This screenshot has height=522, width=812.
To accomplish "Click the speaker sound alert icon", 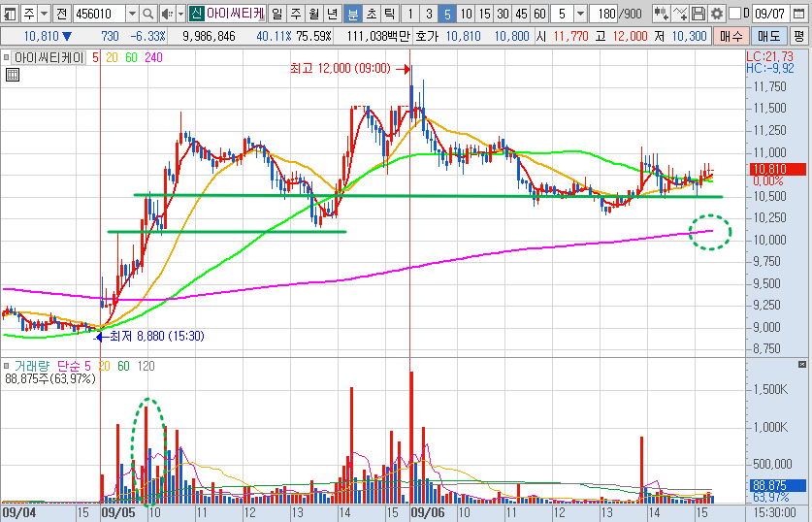I will click(167, 14).
